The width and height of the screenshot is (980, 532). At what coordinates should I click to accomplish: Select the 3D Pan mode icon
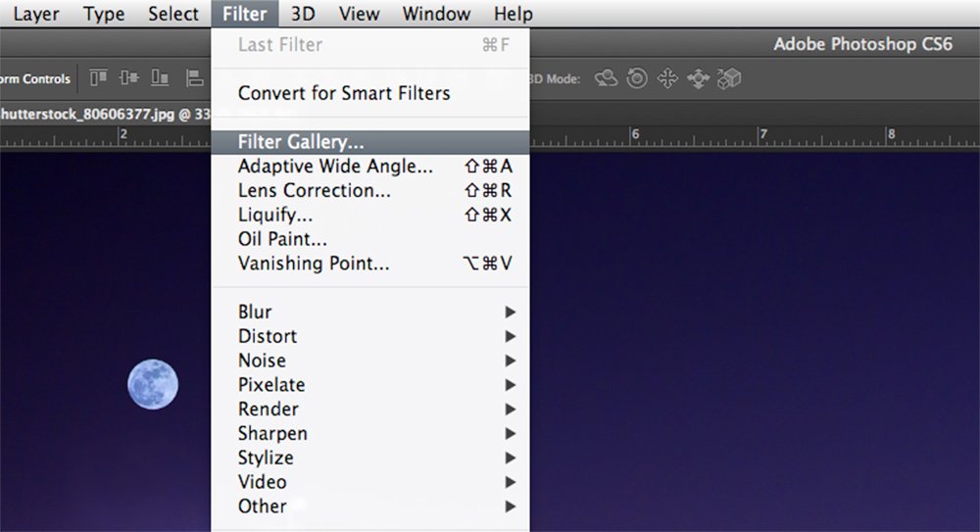click(x=667, y=78)
